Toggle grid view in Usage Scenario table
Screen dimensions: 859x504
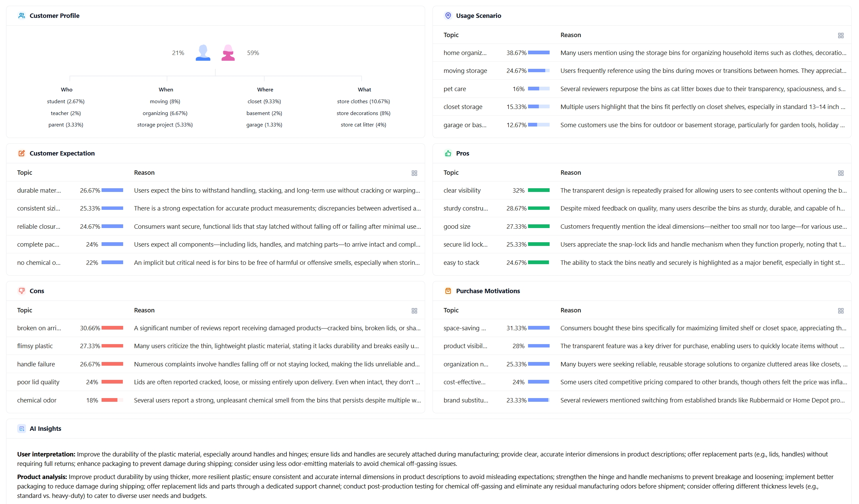[x=840, y=35]
